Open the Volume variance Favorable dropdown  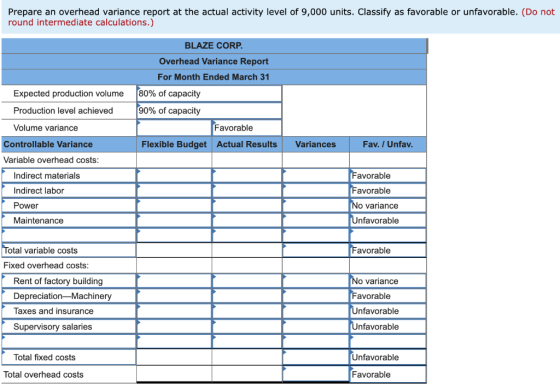[x=247, y=128]
